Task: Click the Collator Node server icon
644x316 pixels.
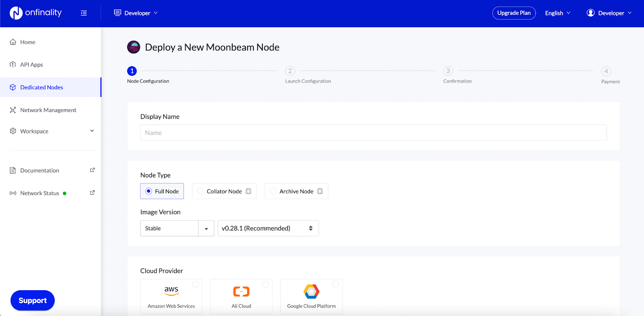Action: tap(248, 191)
